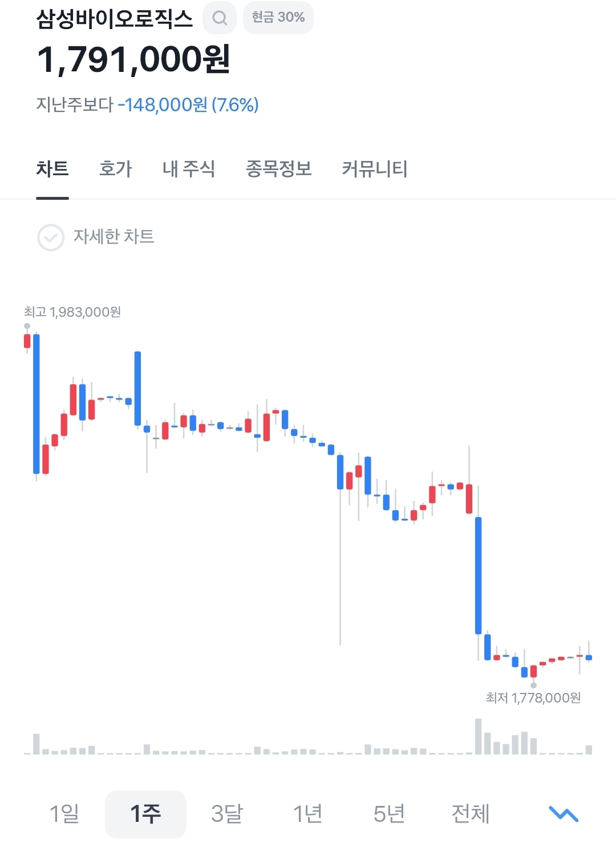Viewport: 616px width, 859px height.
Task: Tap the -148,000원 (7.6%) change text
Action: pyautogui.click(x=188, y=104)
